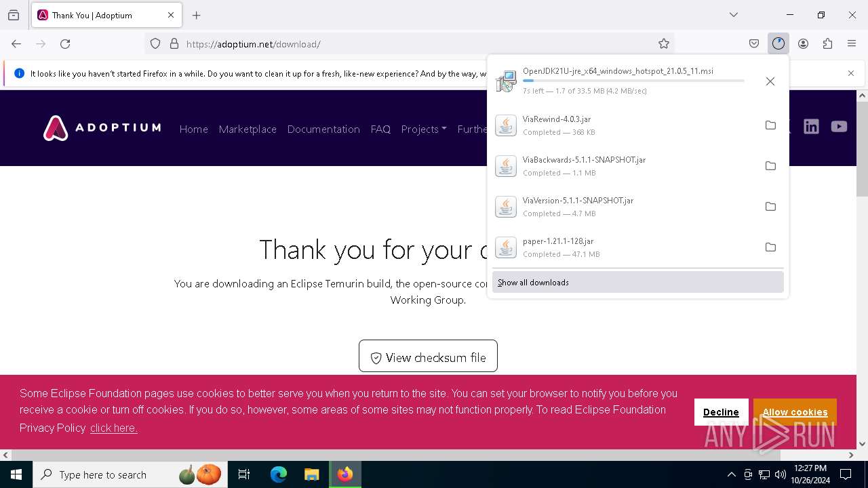Show site information lock icon
Viewport: 868px width, 488px height.
(x=174, y=43)
